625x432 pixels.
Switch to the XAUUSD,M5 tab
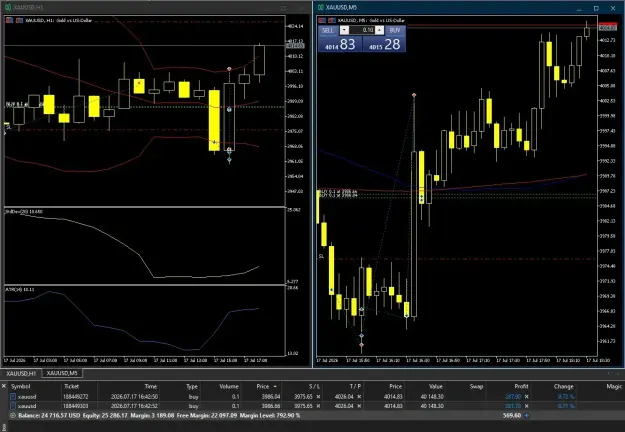pos(62,373)
